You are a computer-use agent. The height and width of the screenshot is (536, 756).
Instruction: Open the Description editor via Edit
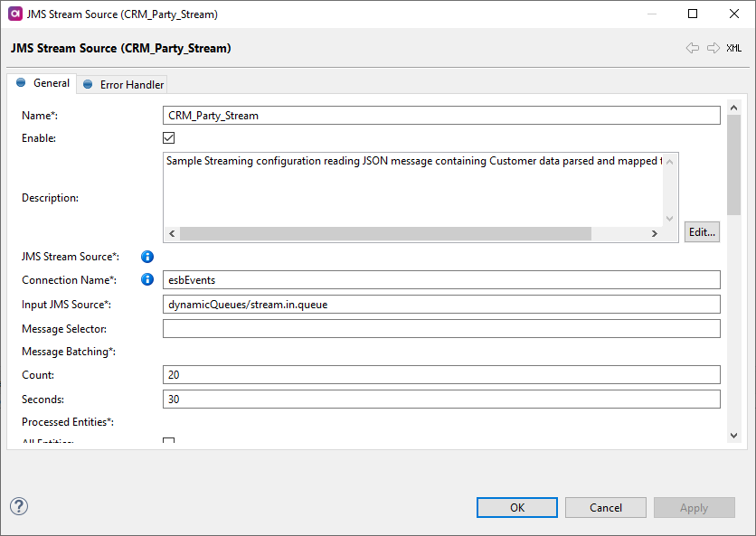pyautogui.click(x=702, y=231)
